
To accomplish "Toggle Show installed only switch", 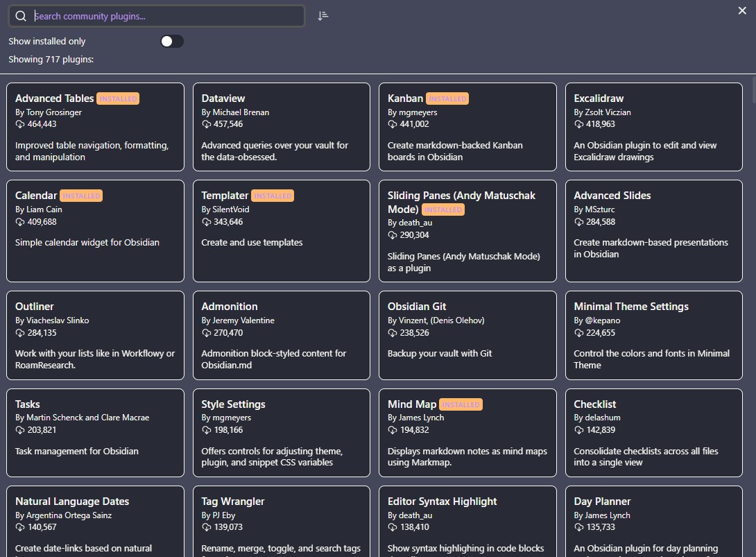I will click(x=172, y=42).
